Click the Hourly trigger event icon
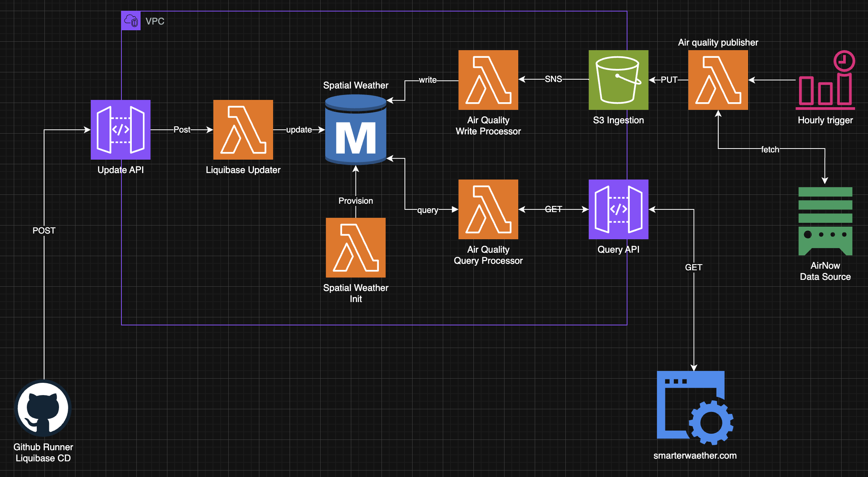Screen dimensions: 868x477 tap(825, 80)
